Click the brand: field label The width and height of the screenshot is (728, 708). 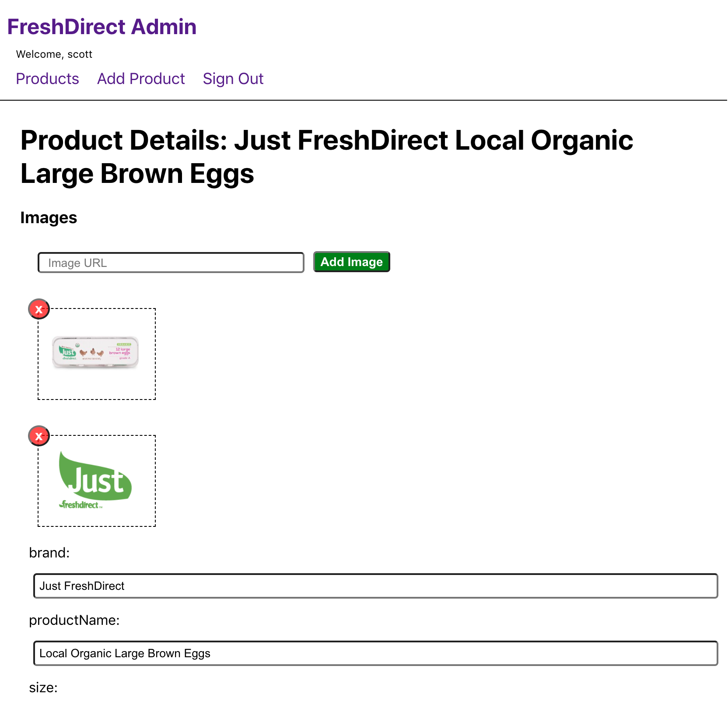49,553
